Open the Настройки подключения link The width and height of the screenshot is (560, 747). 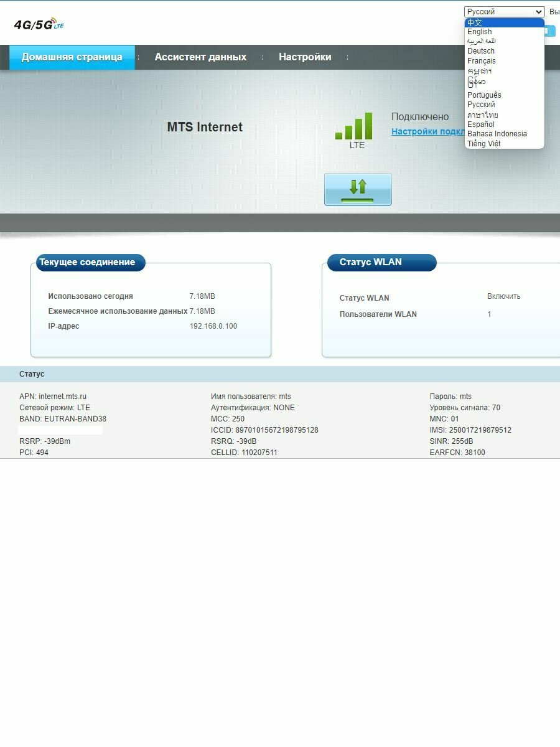[428, 131]
